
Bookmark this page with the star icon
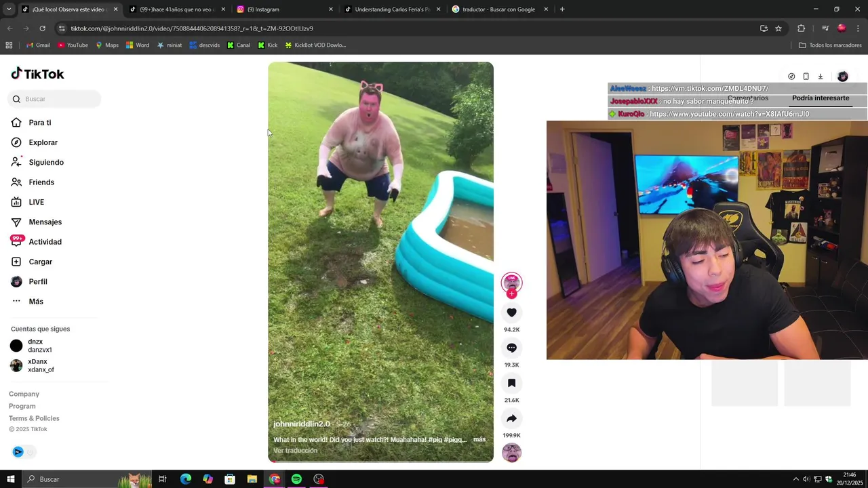point(778,28)
